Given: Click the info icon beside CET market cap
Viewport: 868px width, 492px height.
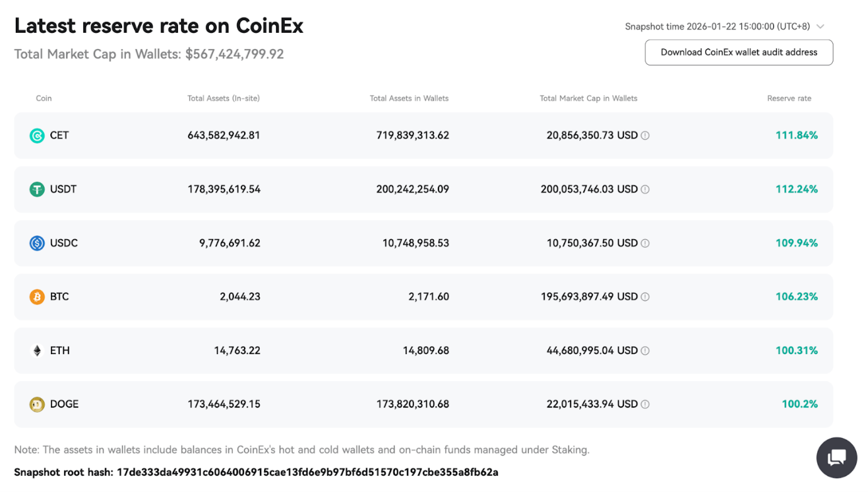Looking at the screenshot, I should coord(645,135).
